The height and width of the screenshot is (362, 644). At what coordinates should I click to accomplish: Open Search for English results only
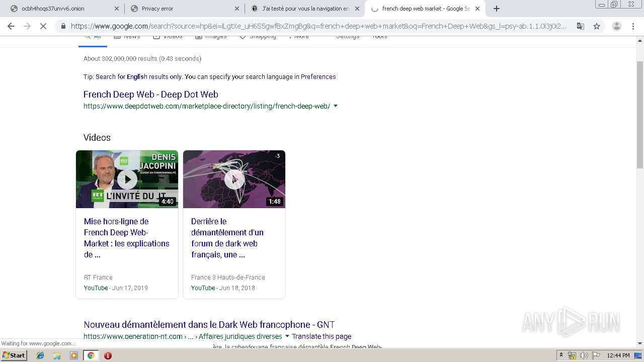(138, 77)
